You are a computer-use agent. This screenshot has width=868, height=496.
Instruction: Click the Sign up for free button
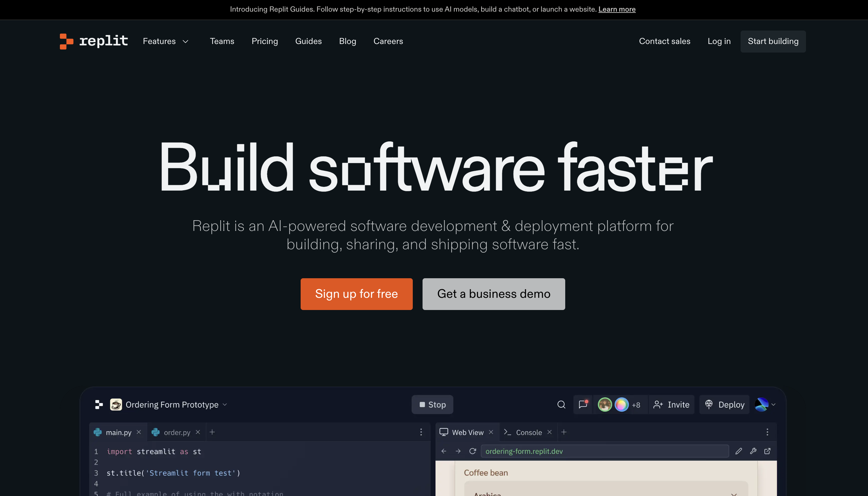356,294
